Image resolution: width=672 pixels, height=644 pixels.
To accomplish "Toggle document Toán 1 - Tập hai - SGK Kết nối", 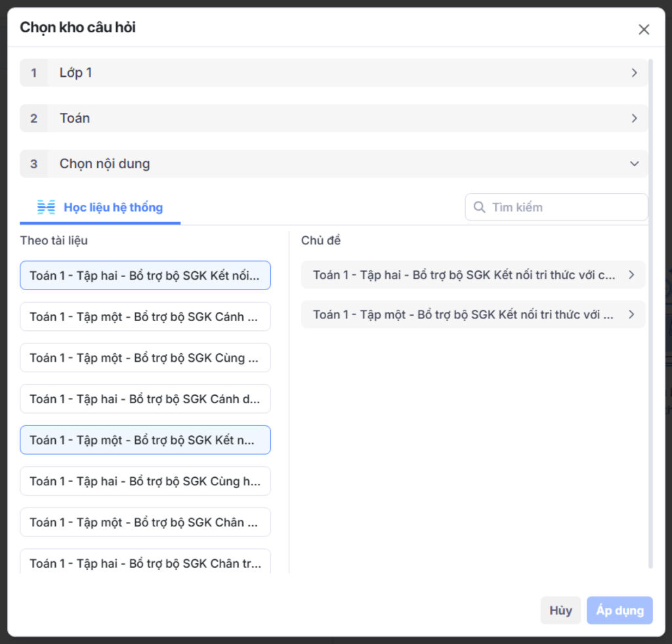I will click(145, 276).
